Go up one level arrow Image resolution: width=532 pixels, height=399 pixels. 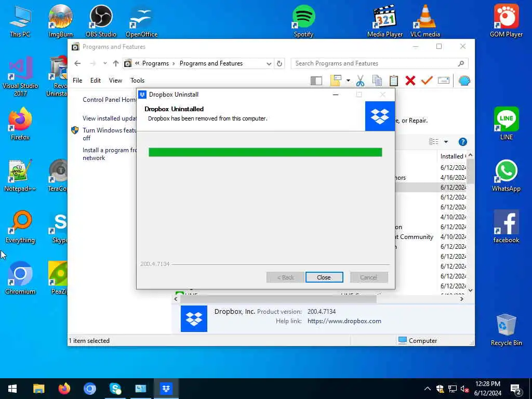click(x=116, y=63)
